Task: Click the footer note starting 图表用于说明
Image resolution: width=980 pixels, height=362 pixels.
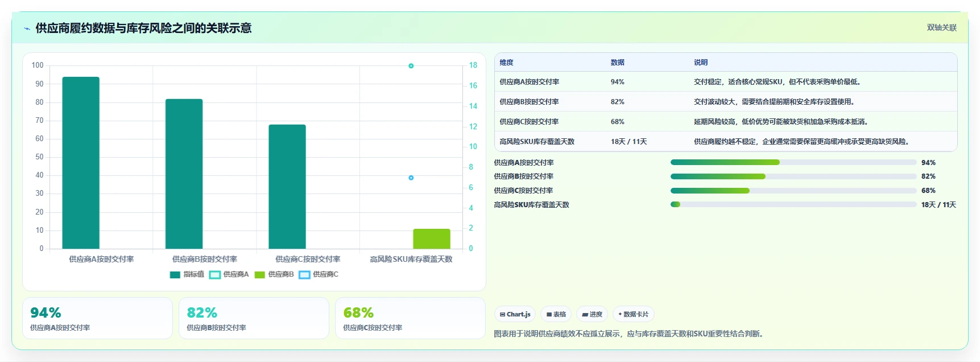Action: click(x=630, y=334)
